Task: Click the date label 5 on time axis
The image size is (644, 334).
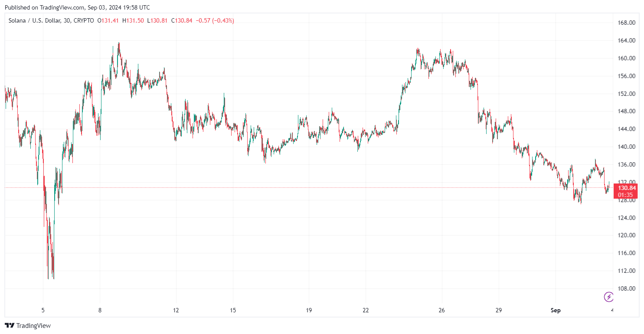Action: pyautogui.click(x=43, y=310)
